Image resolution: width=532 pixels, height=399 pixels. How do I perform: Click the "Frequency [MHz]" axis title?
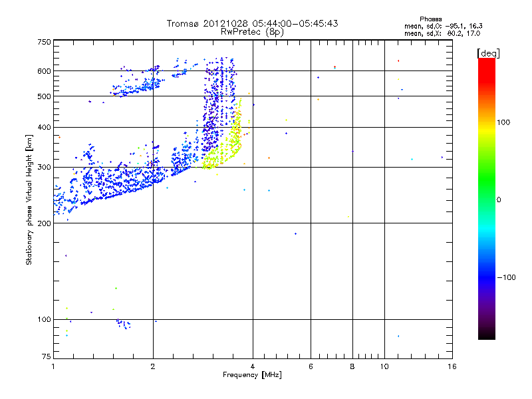tap(252, 375)
